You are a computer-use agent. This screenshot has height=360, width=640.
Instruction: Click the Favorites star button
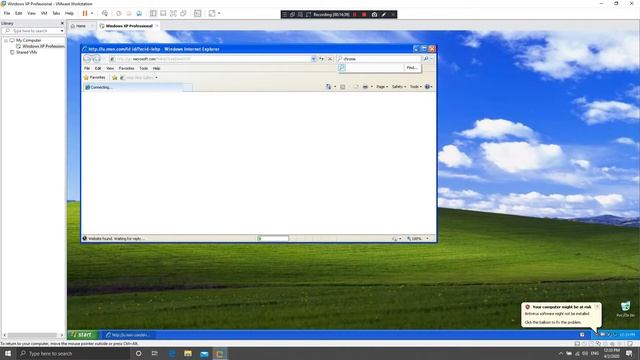click(94, 77)
